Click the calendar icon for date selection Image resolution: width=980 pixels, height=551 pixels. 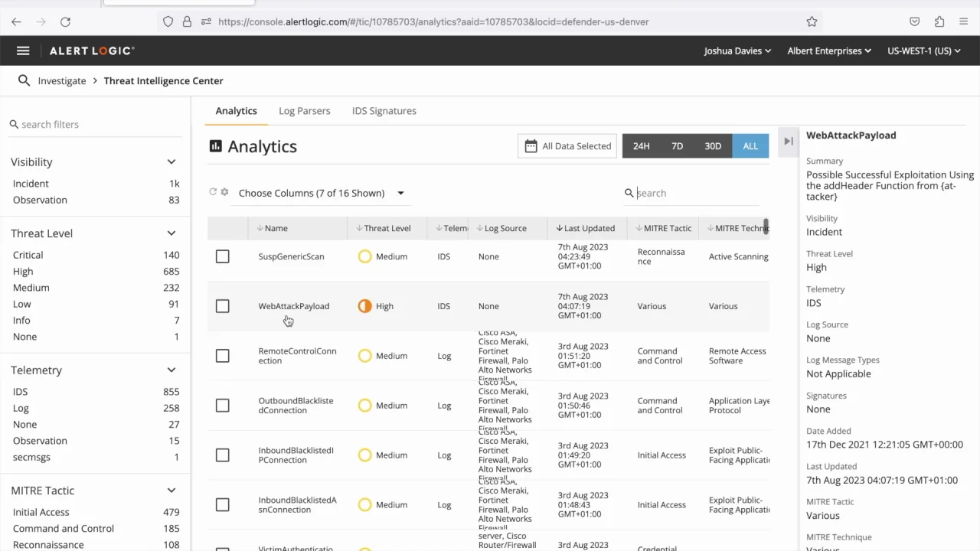click(x=531, y=146)
